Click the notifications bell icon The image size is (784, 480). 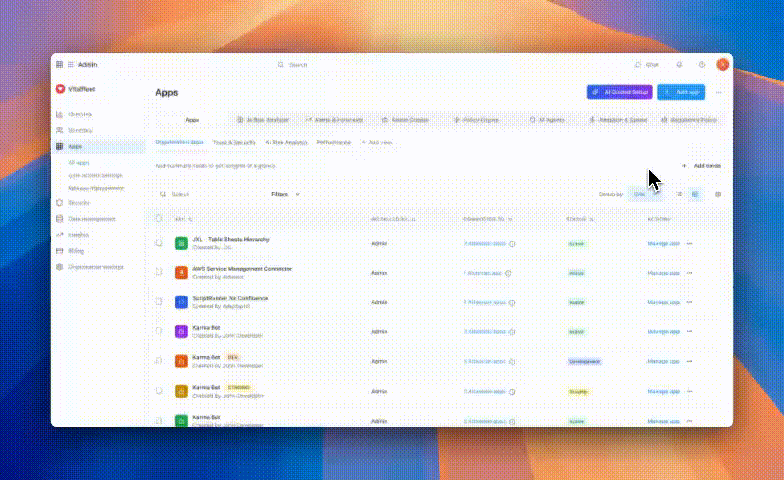[679, 64]
